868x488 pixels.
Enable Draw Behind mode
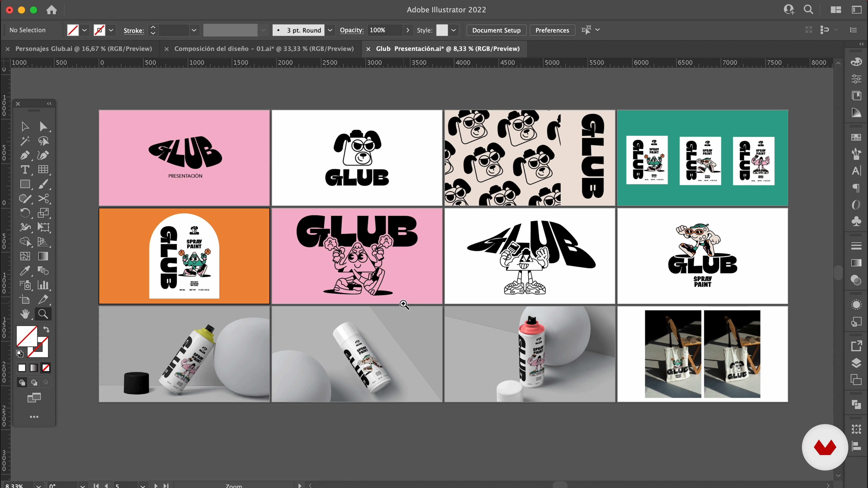pos(34,382)
